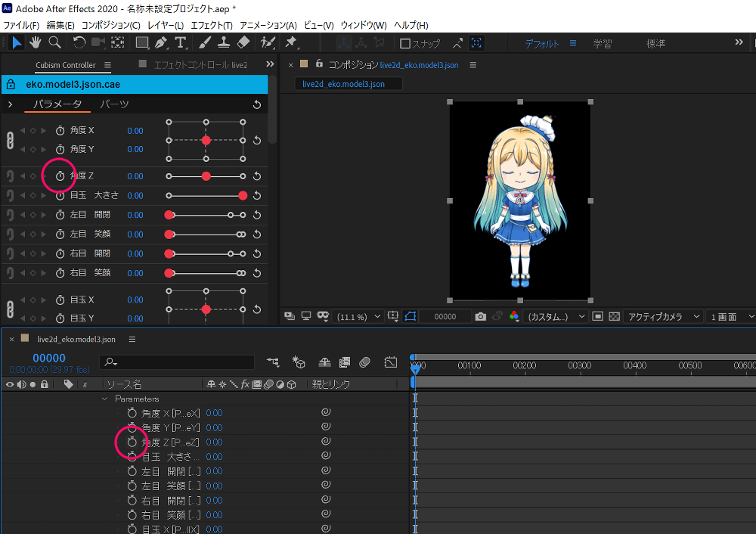Enable motion blur icon in timeline

[364, 362]
